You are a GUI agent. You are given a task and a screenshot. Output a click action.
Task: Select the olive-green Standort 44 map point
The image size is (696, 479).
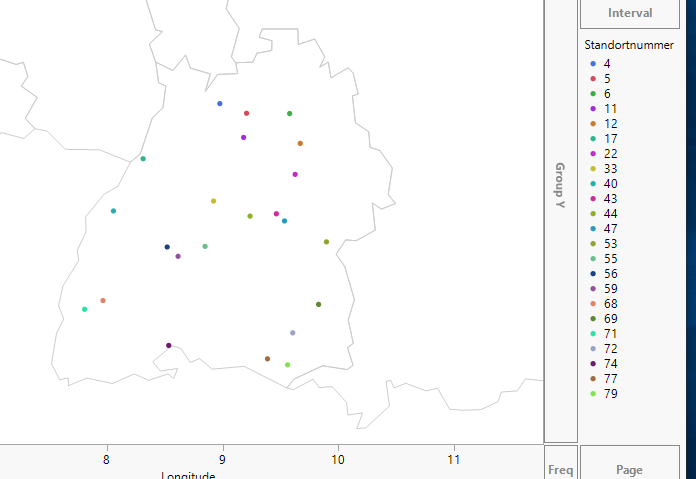point(250,216)
